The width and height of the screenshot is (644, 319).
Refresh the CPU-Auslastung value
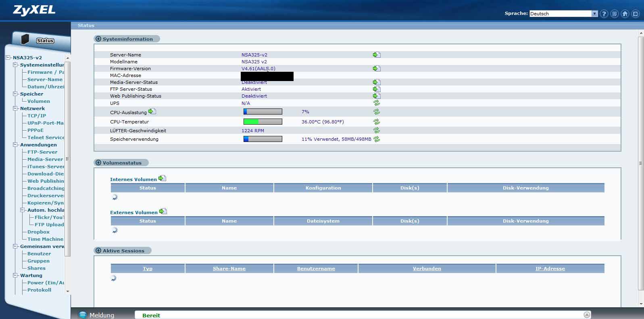[377, 112]
